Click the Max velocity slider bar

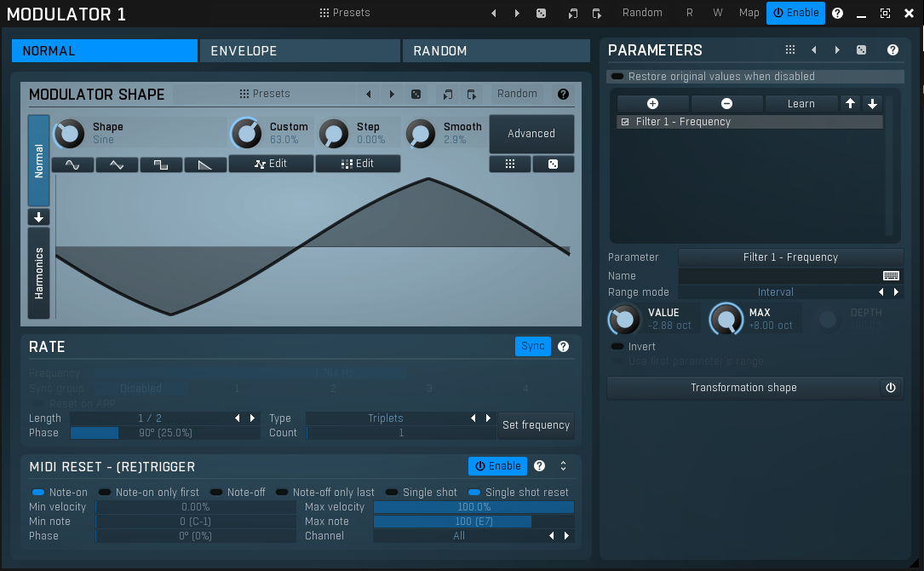473,507
